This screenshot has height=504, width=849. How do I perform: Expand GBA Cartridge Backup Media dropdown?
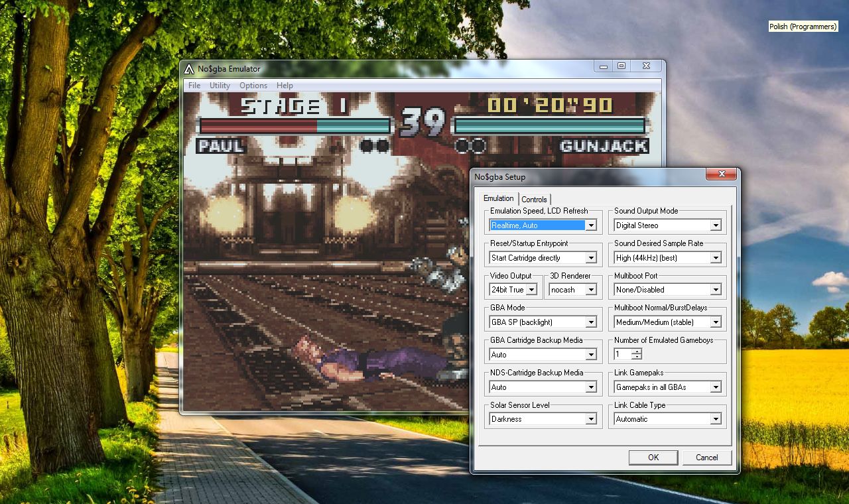pos(590,355)
